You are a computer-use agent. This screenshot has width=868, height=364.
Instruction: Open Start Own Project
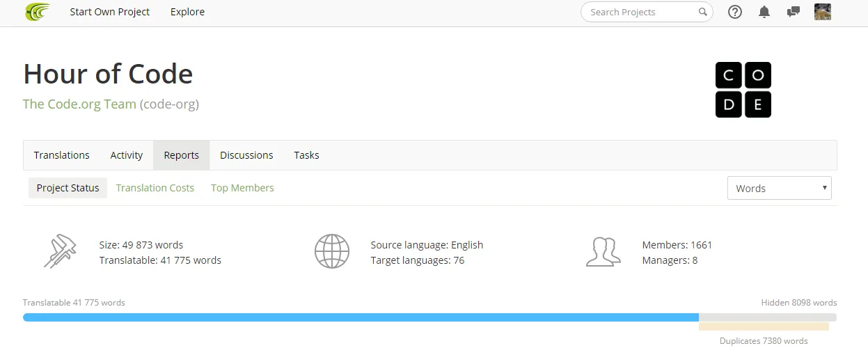click(x=110, y=12)
